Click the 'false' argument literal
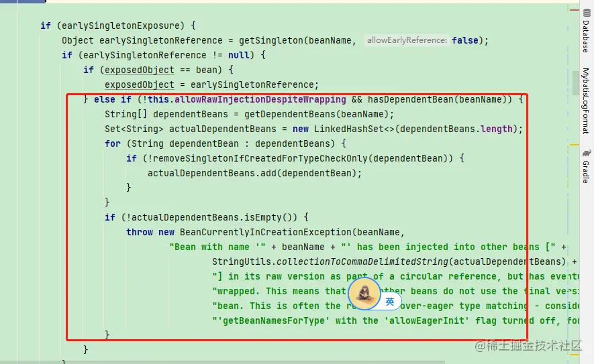Screen dimensions: 594x364 point(465,40)
